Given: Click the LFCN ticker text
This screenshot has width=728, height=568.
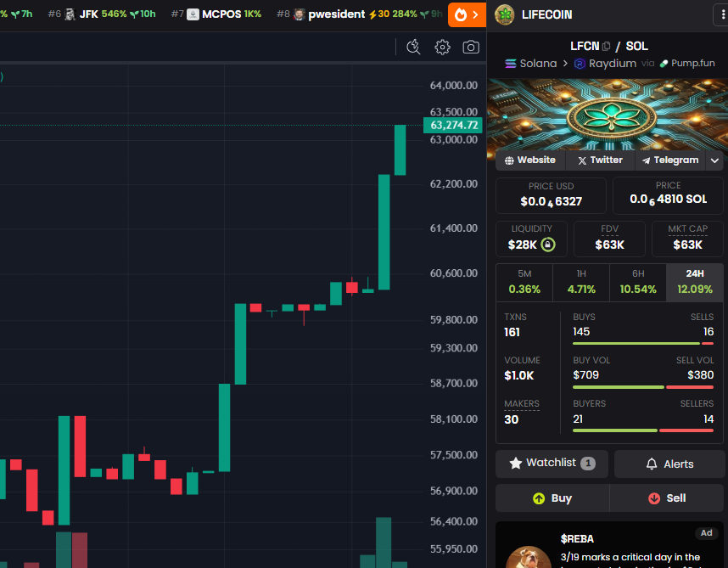Looking at the screenshot, I should (x=585, y=46).
